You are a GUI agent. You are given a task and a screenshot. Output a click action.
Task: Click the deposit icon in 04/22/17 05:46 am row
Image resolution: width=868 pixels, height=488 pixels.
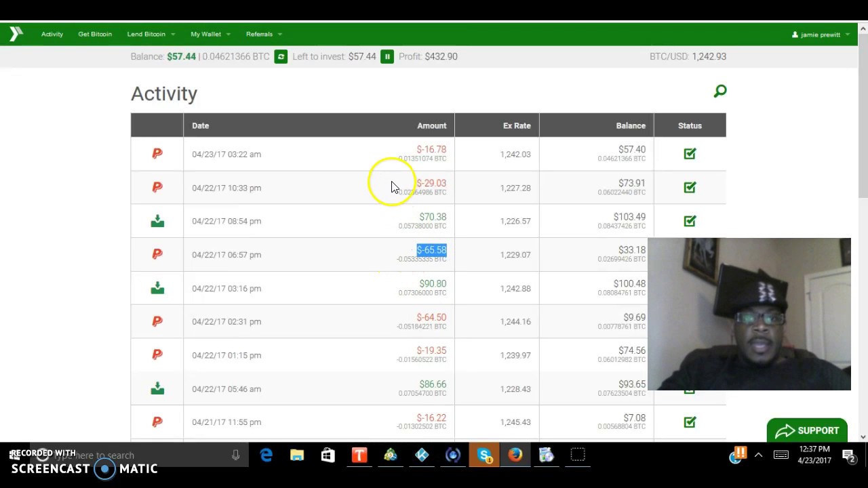[x=157, y=388]
